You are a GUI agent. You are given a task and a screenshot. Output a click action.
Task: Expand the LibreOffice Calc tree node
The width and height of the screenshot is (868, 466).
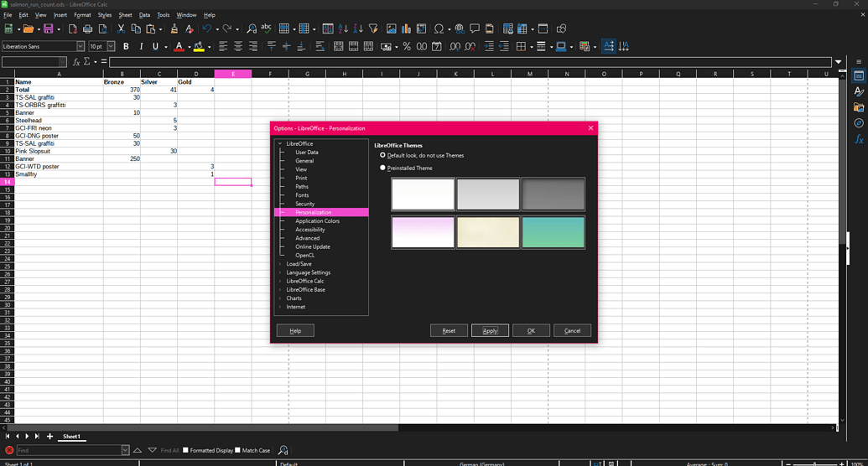(x=280, y=281)
